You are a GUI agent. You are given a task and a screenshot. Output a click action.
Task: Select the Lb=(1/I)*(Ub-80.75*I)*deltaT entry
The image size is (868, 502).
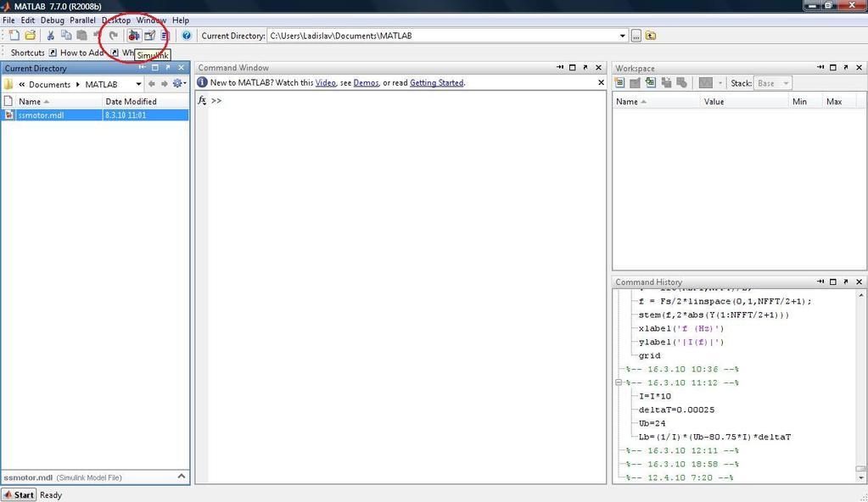[714, 437]
